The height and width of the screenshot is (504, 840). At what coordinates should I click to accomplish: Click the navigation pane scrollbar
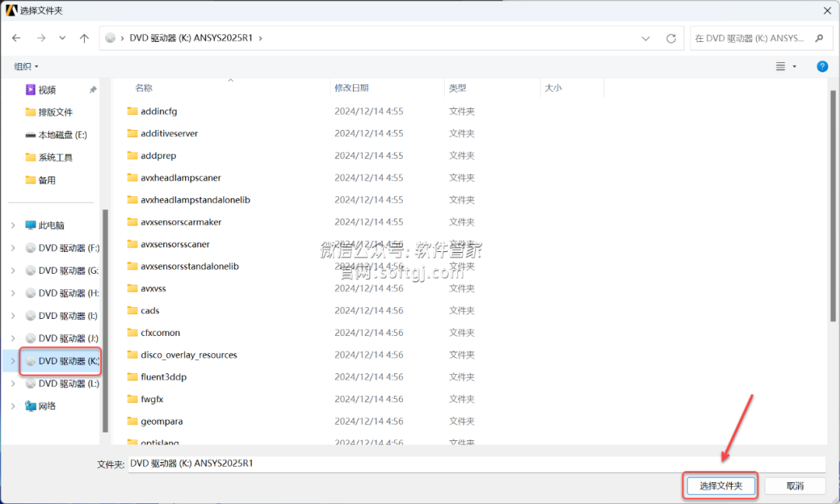[x=105, y=320]
